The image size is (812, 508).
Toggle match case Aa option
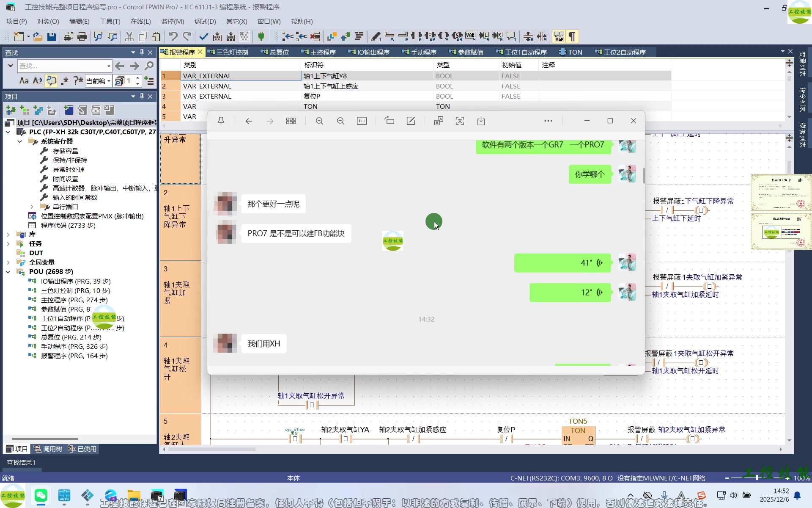tap(24, 81)
